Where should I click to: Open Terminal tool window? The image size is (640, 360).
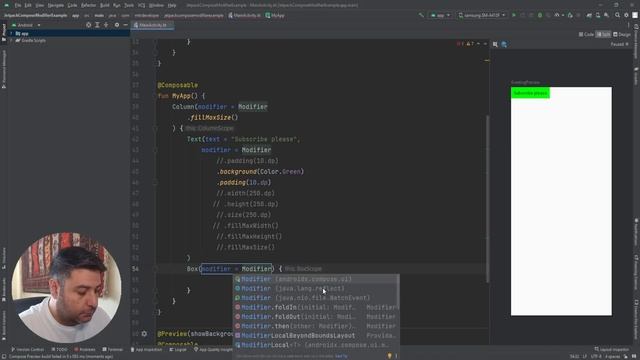[112, 349]
